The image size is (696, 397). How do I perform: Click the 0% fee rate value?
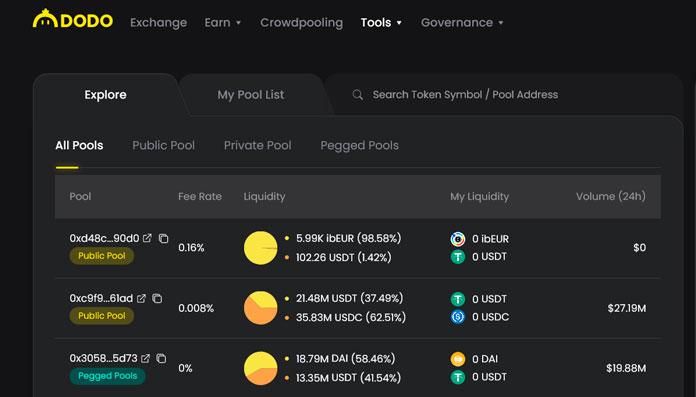click(x=186, y=368)
